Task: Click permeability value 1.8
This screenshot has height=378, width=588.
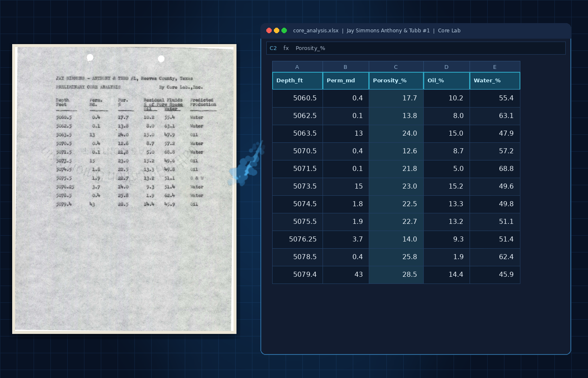Action: 346,204
